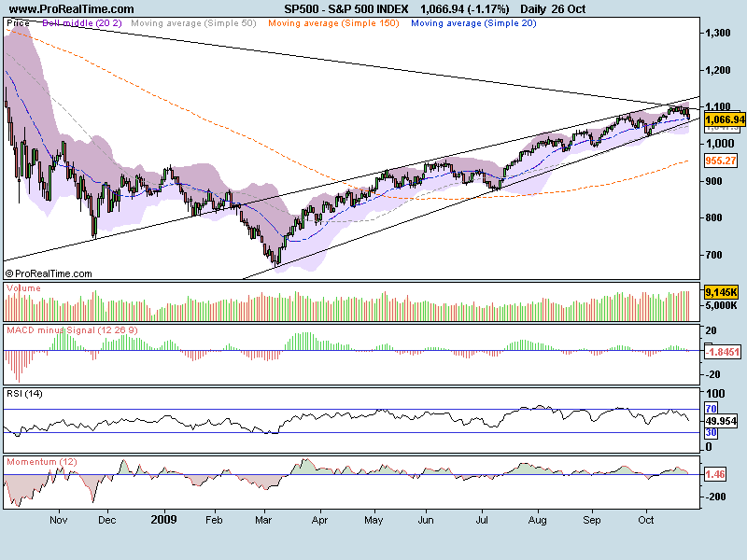Click the 2009 year axis marker
Viewport: 747px width, 560px height.
pyautogui.click(x=163, y=520)
